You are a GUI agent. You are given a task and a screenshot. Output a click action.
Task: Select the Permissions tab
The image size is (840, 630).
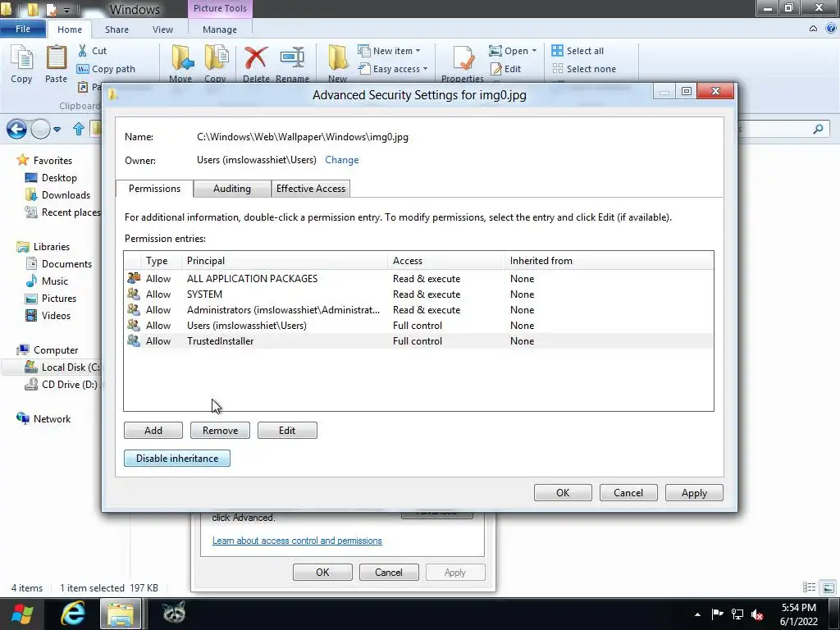tap(154, 189)
